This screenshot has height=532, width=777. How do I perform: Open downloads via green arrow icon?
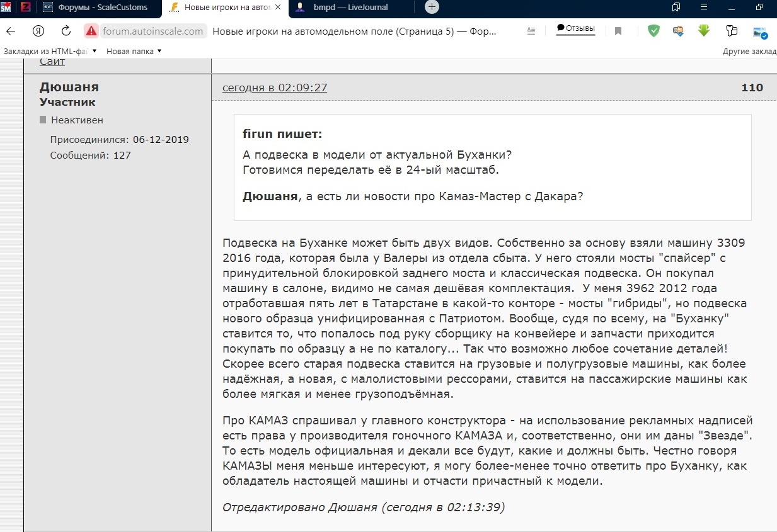[x=704, y=31]
